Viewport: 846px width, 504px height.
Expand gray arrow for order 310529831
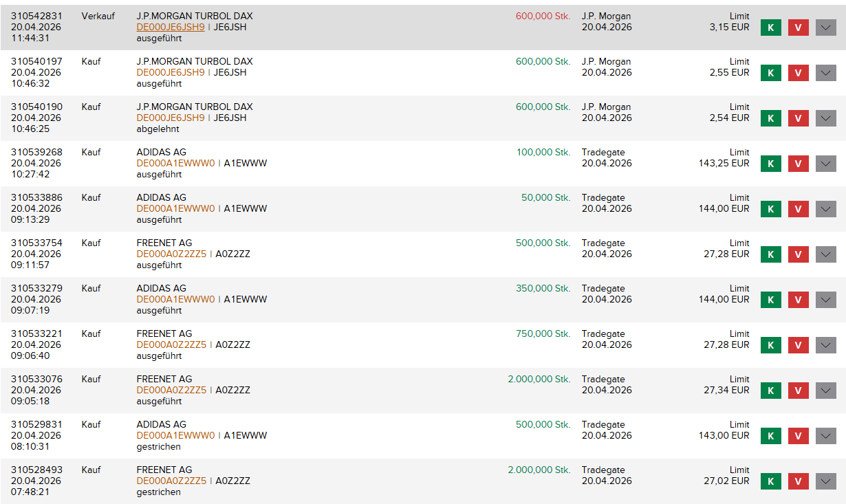[825, 436]
